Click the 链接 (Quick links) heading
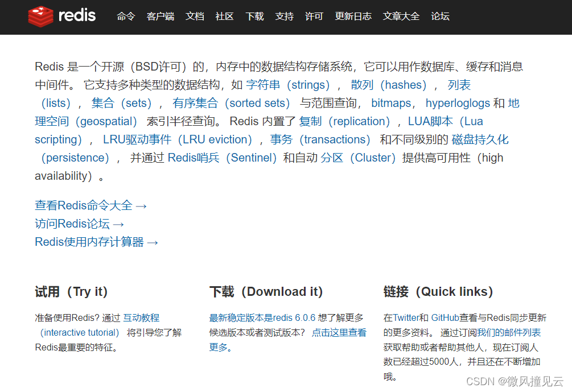 tap(438, 292)
